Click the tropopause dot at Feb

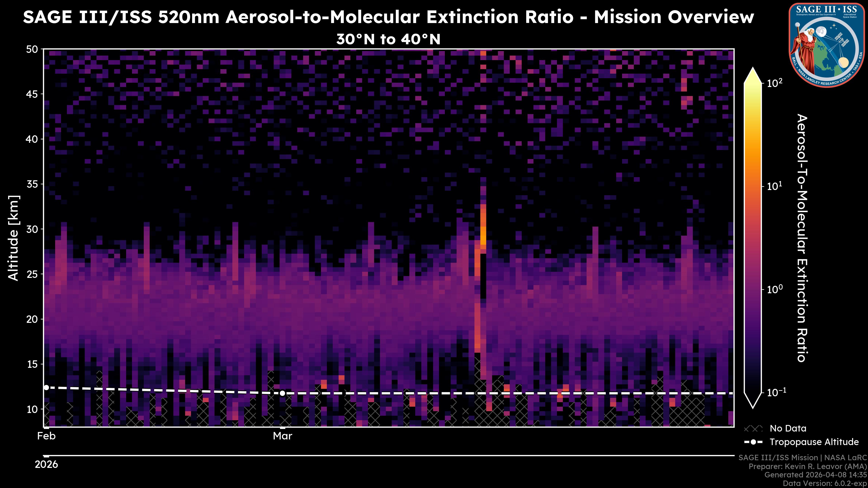pyautogui.click(x=47, y=388)
